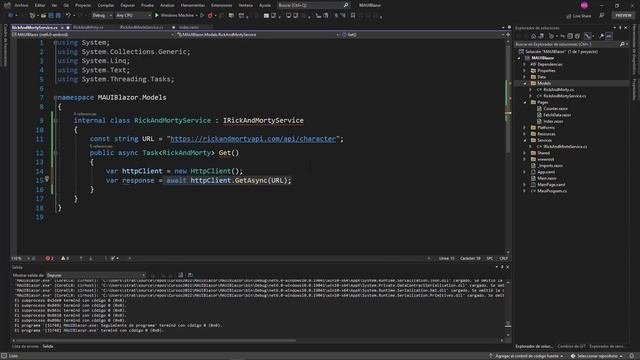640x360 pixels.
Task: Click the yellow warning count indicator below the editor
Action: (64, 258)
